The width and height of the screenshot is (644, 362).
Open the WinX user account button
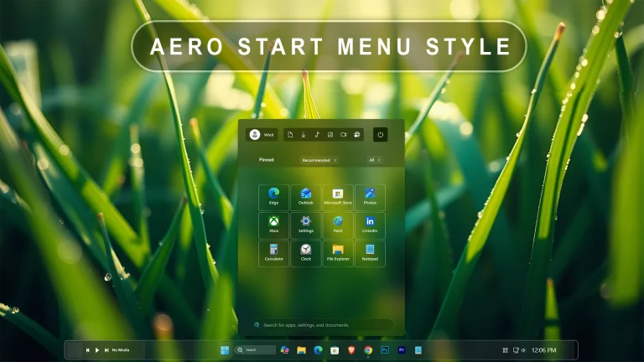coord(262,135)
